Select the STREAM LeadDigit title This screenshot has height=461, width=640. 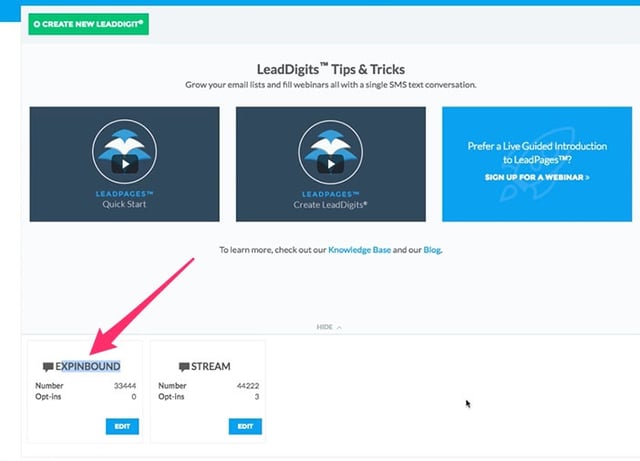(x=211, y=366)
